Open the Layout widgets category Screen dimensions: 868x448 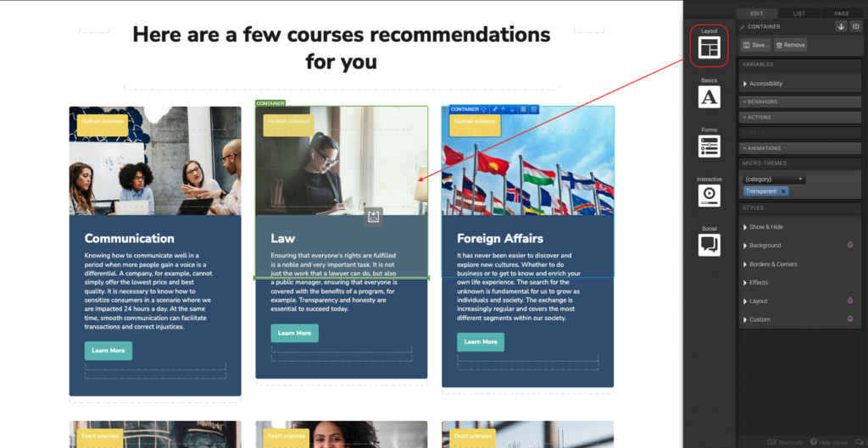click(x=709, y=48)
